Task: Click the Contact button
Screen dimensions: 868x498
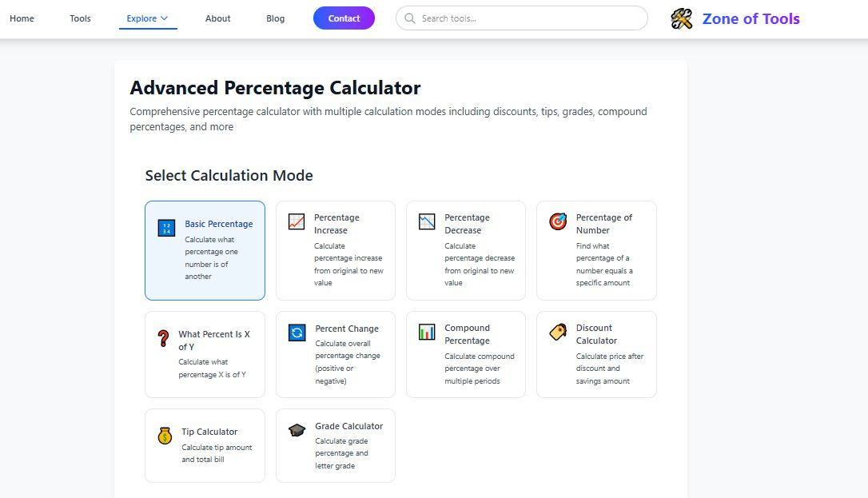Action: 344,18
